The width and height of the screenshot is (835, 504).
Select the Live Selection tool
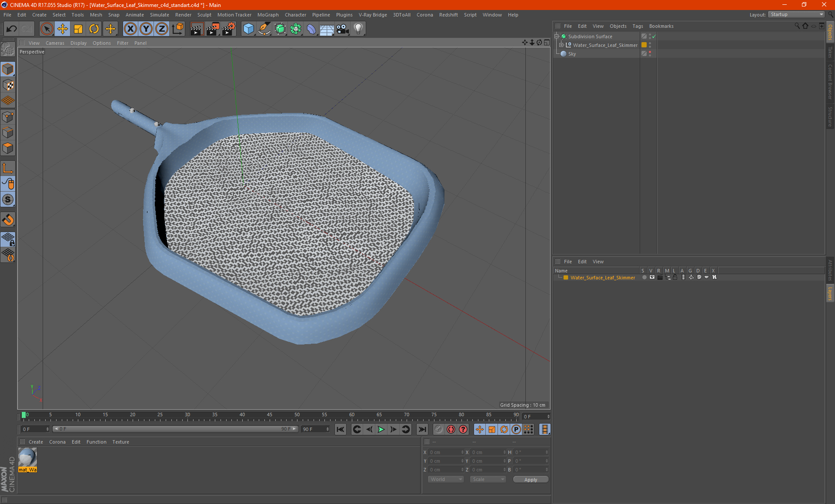coord(47,29)
